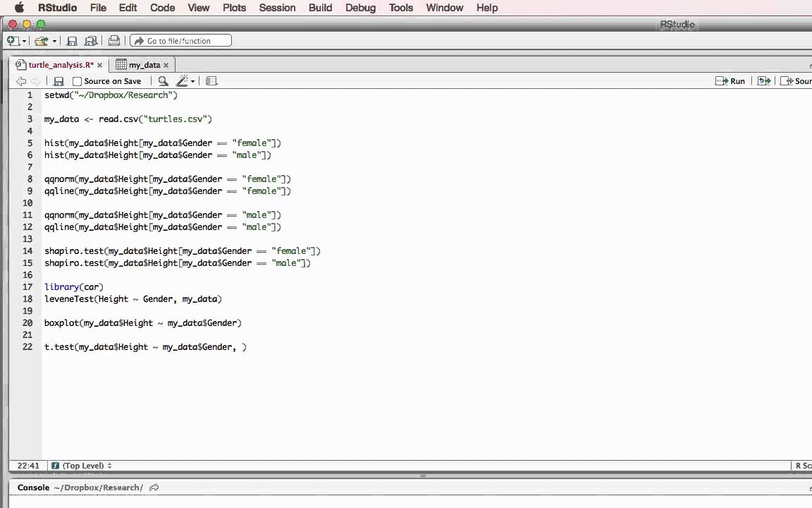Click the Open File folder icon
Image resolution: width=812 pixels, height=508 pixels.
(x=42, y=41)
